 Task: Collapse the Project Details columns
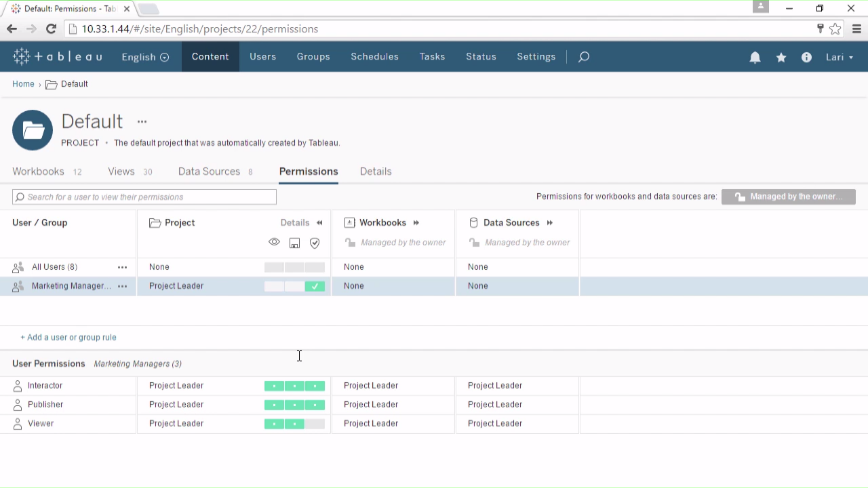pyautogui.click(x=319, y=222)
